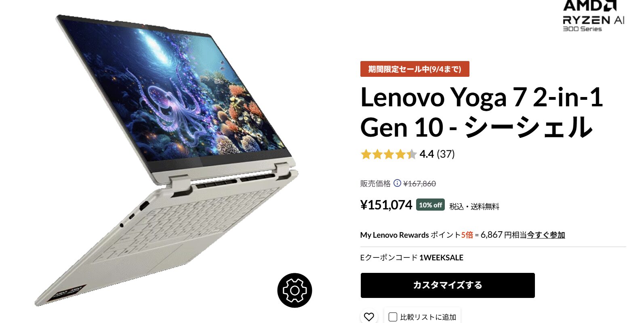
Task: Check the 比較リストに追加 checkbox
Action: pos(393,317)
